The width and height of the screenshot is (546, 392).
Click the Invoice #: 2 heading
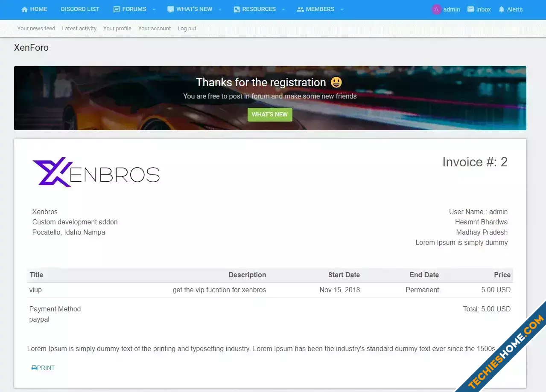[475, 162]
